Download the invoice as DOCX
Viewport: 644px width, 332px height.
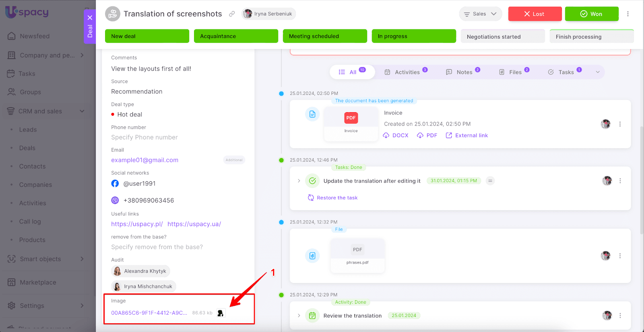(x=396, y=135)
